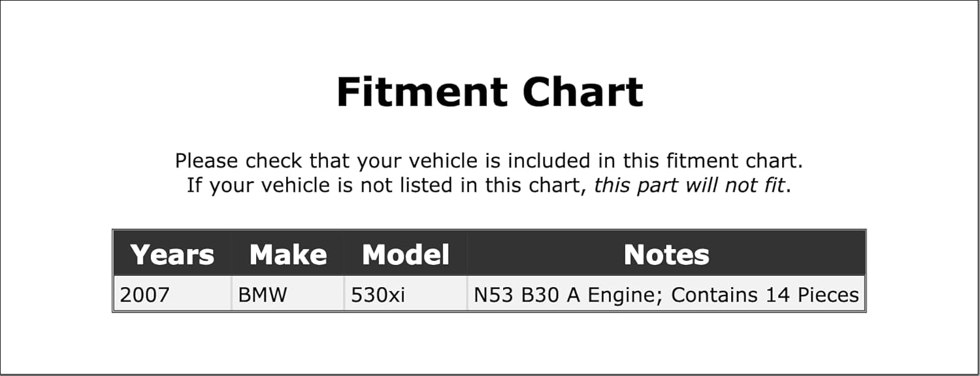Click the Make column header
Viewport: 980px width, 376px height.
click(288, 254)
